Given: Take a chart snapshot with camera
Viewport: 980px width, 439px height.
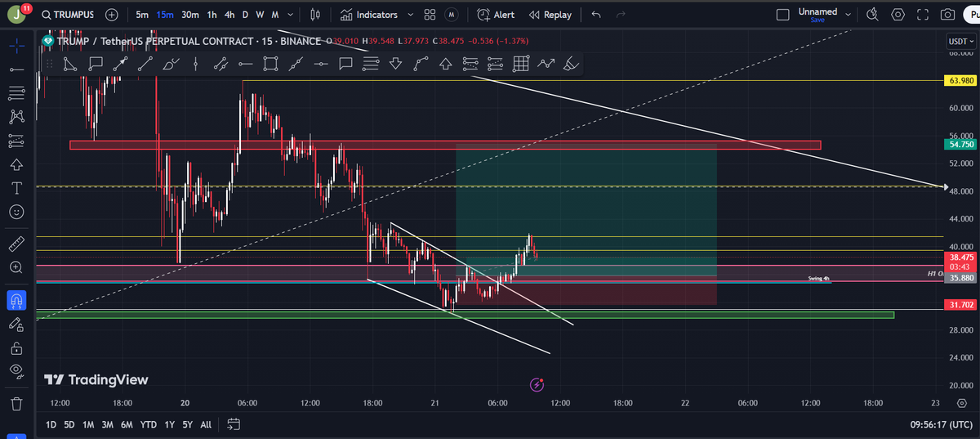Looking at the screenshot, I should 948,15.
